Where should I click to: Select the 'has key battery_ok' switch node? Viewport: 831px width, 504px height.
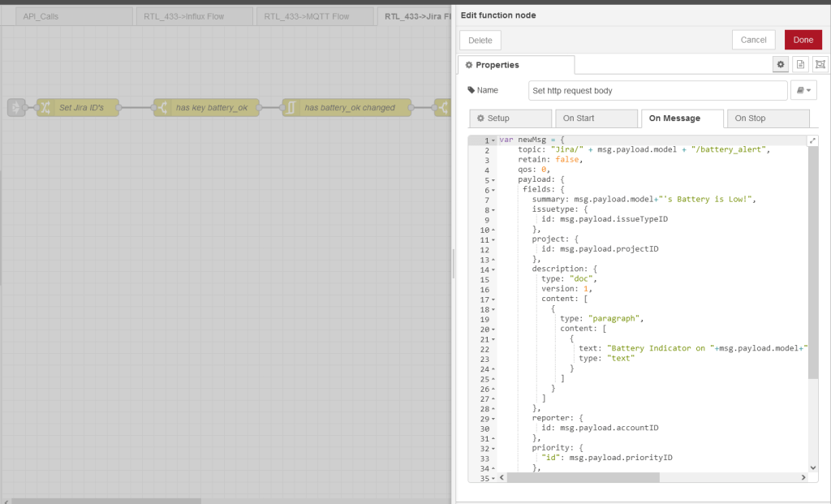tap(208, 107)
